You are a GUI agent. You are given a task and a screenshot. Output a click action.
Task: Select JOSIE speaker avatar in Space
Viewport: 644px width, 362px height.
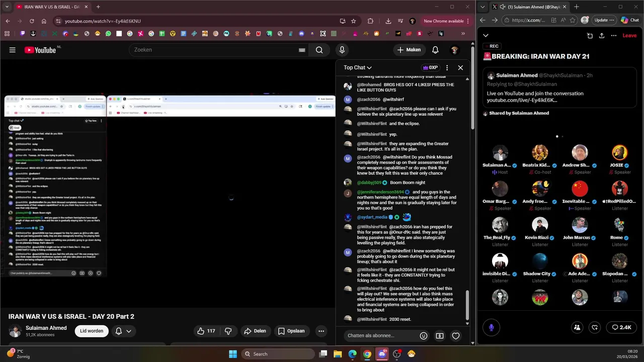coord(619,153)
